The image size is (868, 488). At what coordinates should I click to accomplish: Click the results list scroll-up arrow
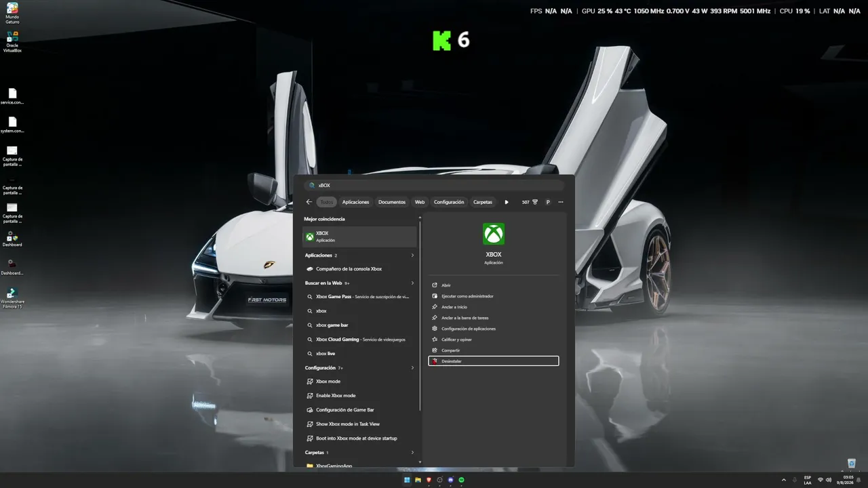(420, 218)
